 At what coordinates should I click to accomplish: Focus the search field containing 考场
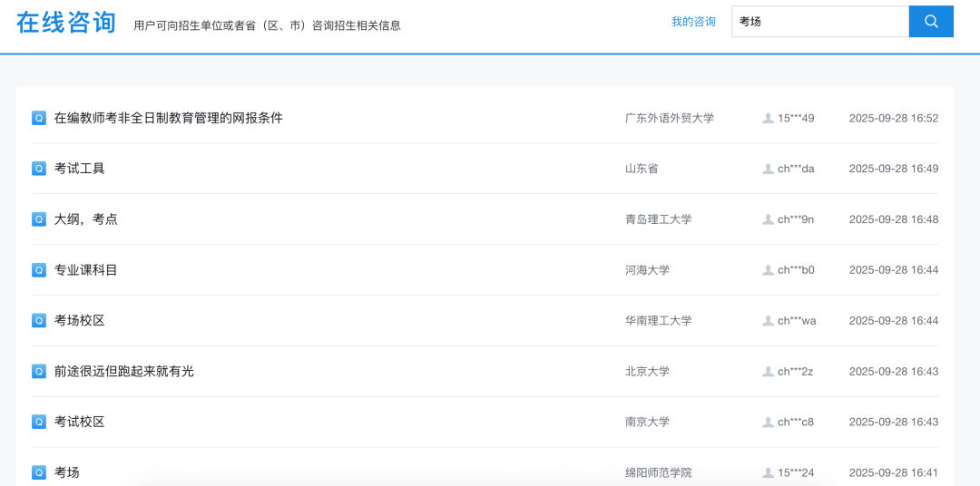pyautogui.click(x=820, y=21)
